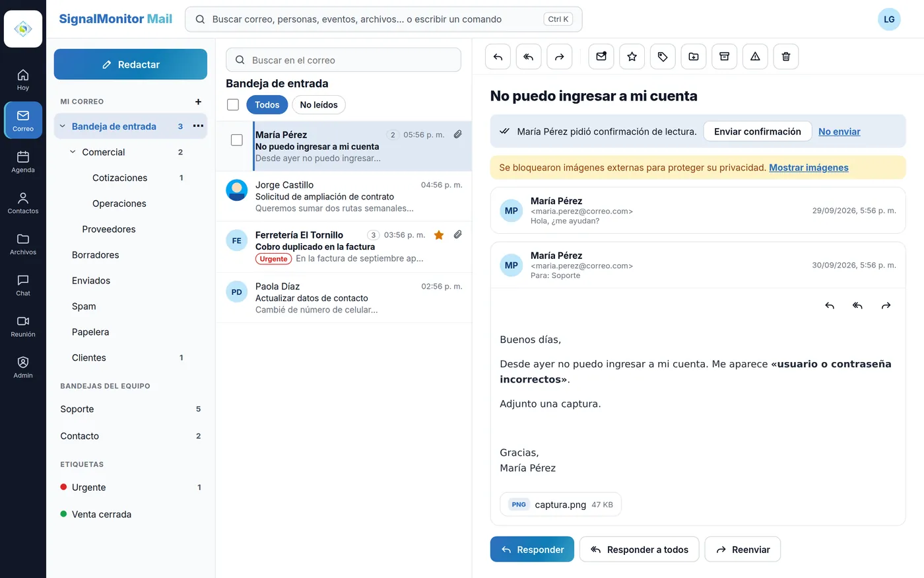Tick the select-all checkbox above the list
This screenshot has height=578, width=924.
[232, 105]
